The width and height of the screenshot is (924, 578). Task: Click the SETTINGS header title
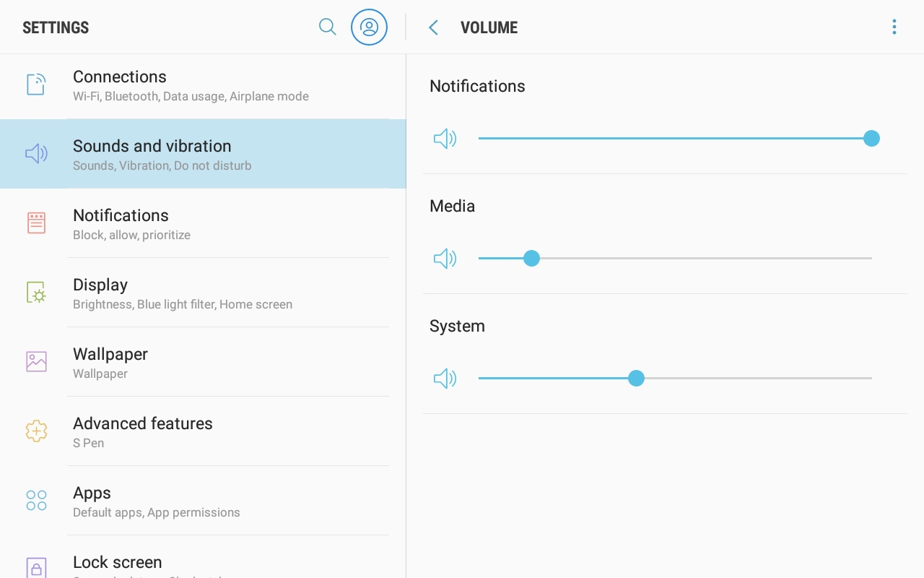[56, 27]
